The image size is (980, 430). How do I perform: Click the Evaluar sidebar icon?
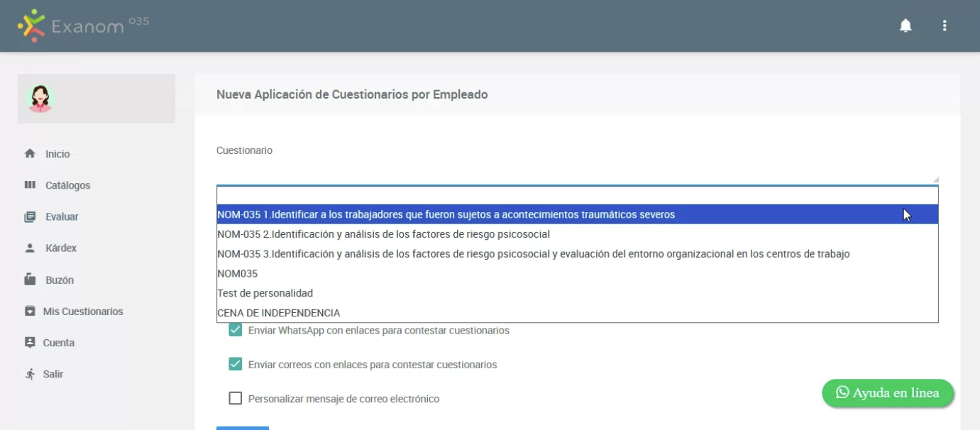pyautogui.click(x=30, y=216)
